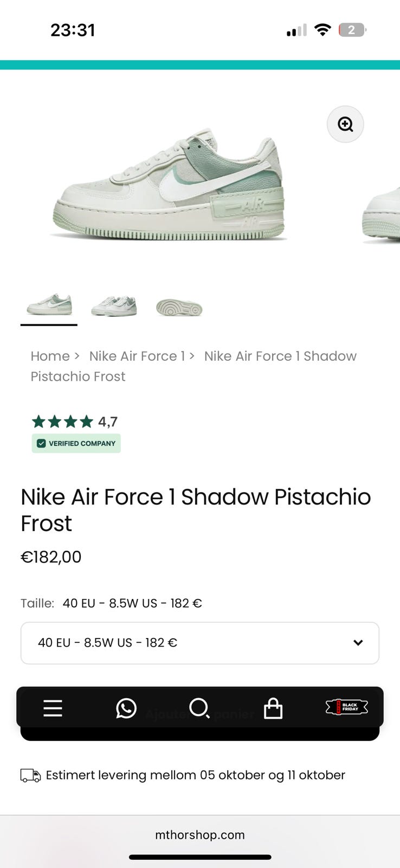This screenshot has width=400, height=868.
Task: Tap the mthorshop.com address bar
Action: point(199,835)
